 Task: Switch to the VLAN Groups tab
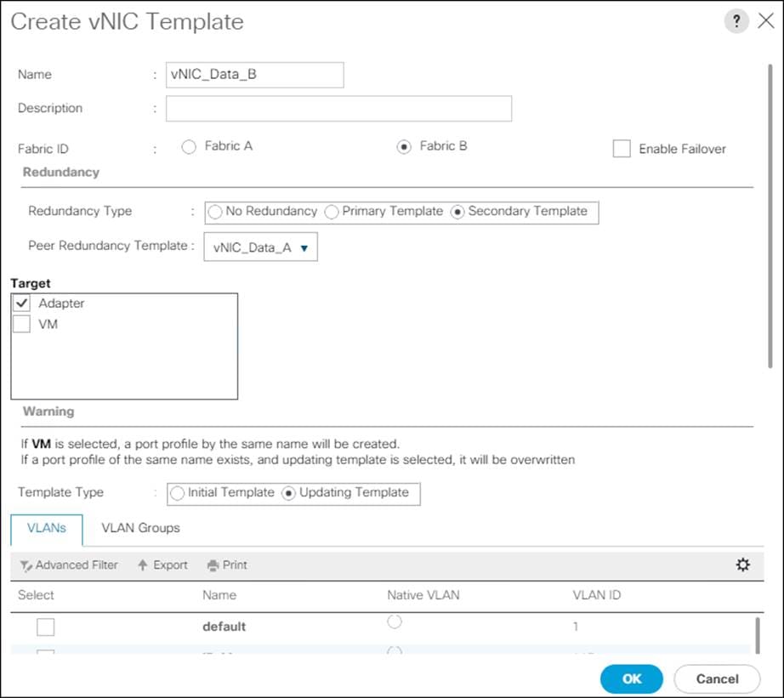(140, 529)
